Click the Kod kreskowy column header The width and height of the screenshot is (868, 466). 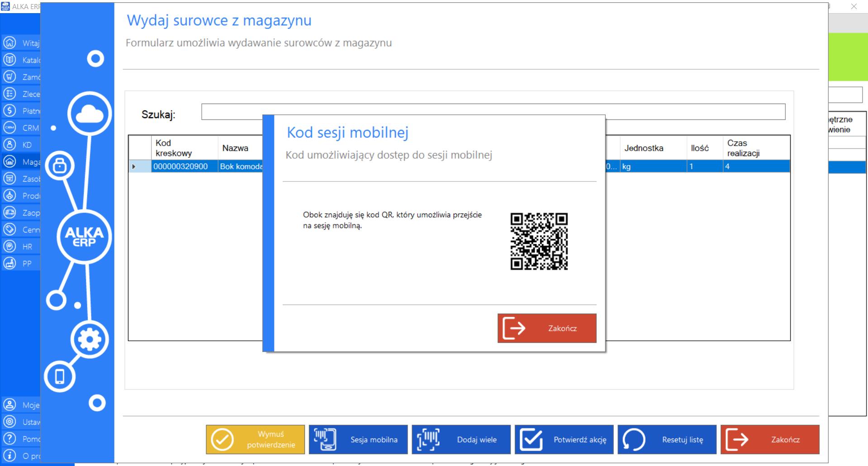click(185, 148)
